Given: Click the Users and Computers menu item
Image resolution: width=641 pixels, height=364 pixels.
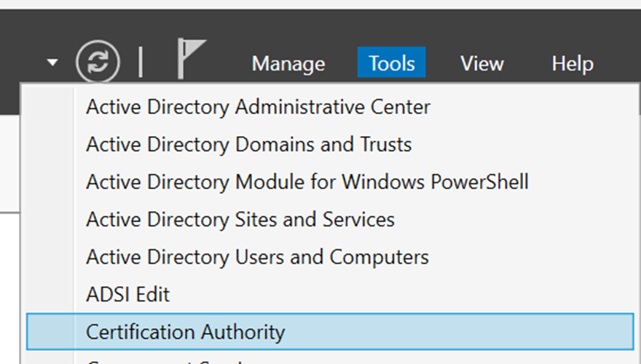Looking at the screenshot, I should point(257,257).
